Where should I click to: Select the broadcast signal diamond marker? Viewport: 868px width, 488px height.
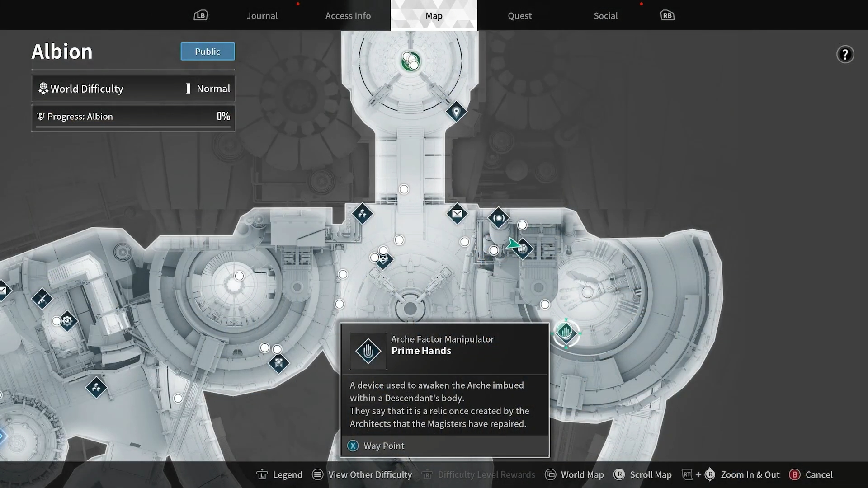coord(499,218)
